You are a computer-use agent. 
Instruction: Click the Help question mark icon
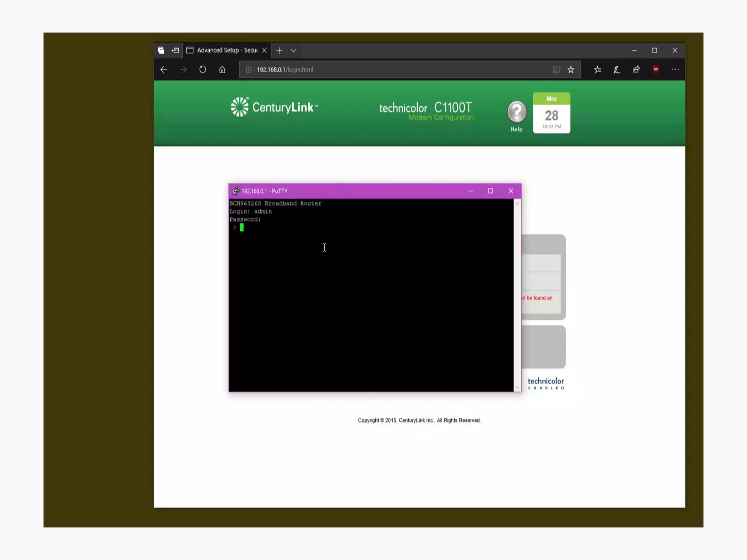point(516,112)
